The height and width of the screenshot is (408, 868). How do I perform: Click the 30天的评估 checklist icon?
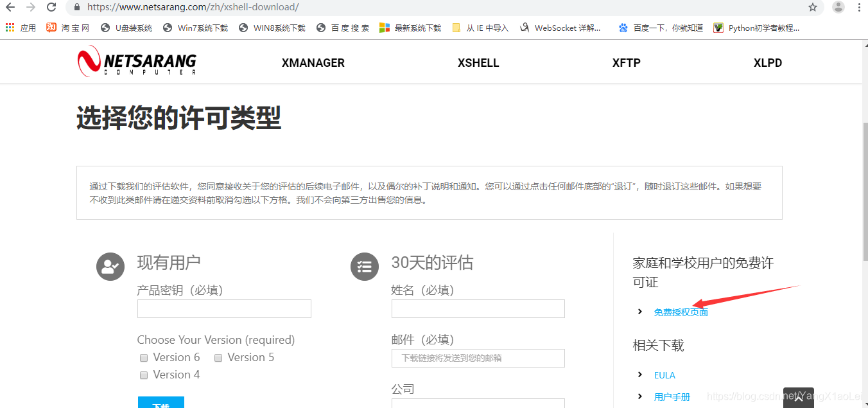pyautogui.click(x=365, y=267)
